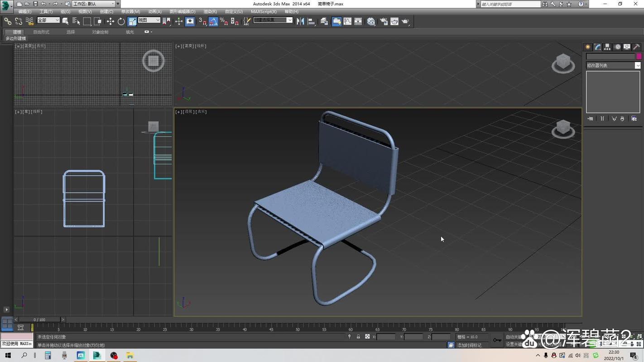
Task: Open the Utilities command panel tab
Action: [637, 47]
